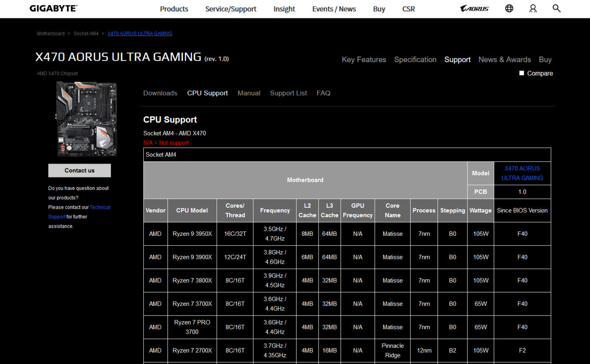This screenshot has width=590, height=364.
Task: Open the AORUS brand logo link
Action: coord(475,8)
